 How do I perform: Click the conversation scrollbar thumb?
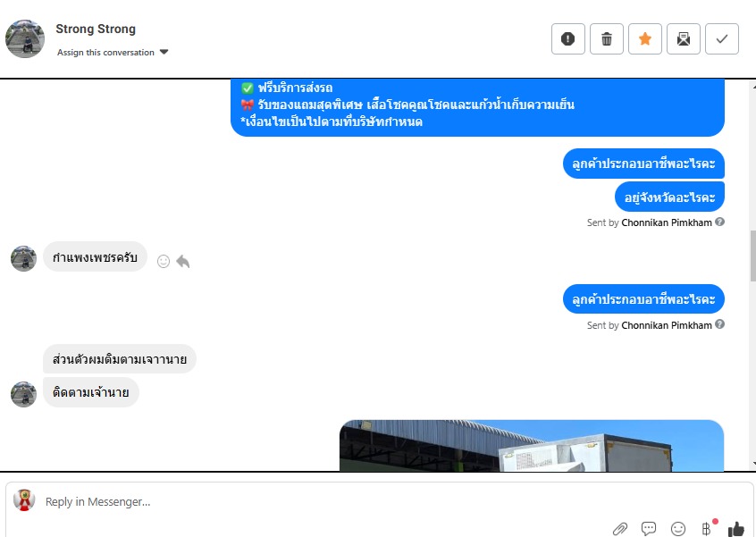coord(752,256)
